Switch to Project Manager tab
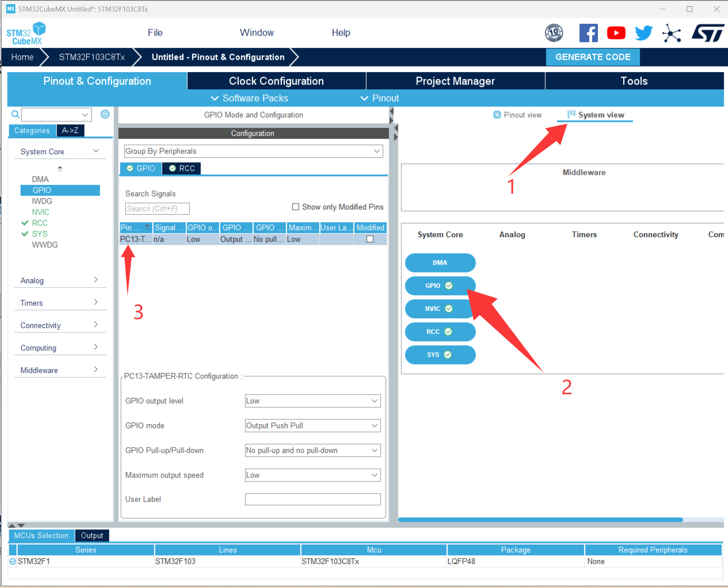Viewport: 728px width, 588px height. pyautogui.click(x=455, y=81)
